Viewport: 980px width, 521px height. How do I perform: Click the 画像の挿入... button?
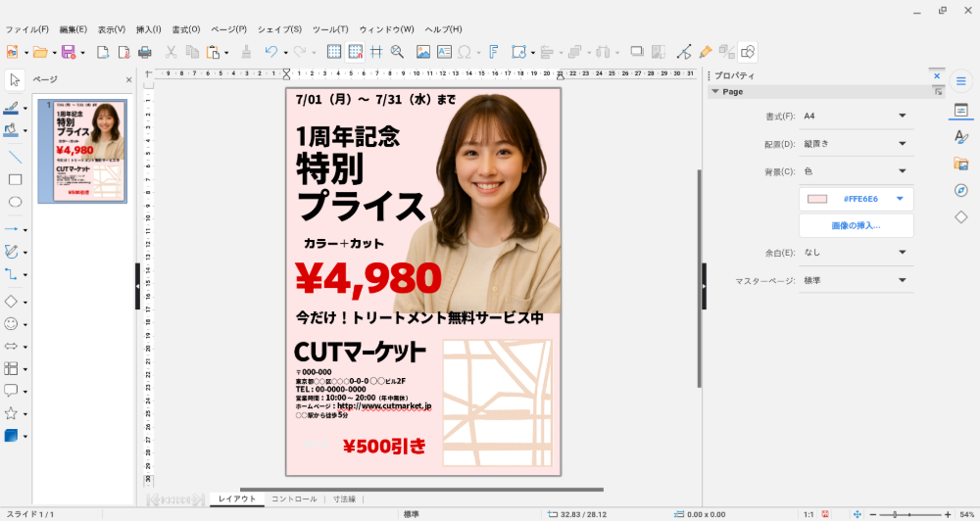[x=856, y=225]
